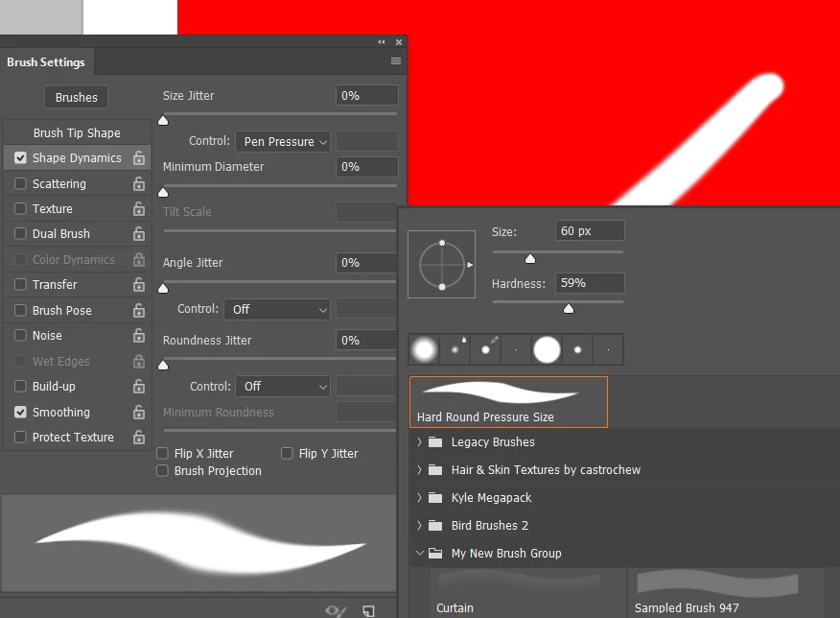Enable the Noise checkbox
Image resolution: width=840 pixels, height=618 pixels.
pyautogui.click(x=20, y=336)
